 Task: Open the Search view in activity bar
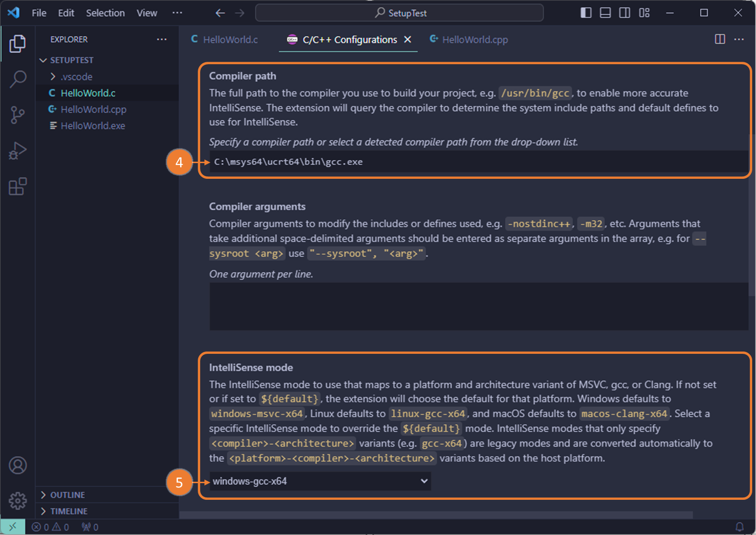click(18, 79)
